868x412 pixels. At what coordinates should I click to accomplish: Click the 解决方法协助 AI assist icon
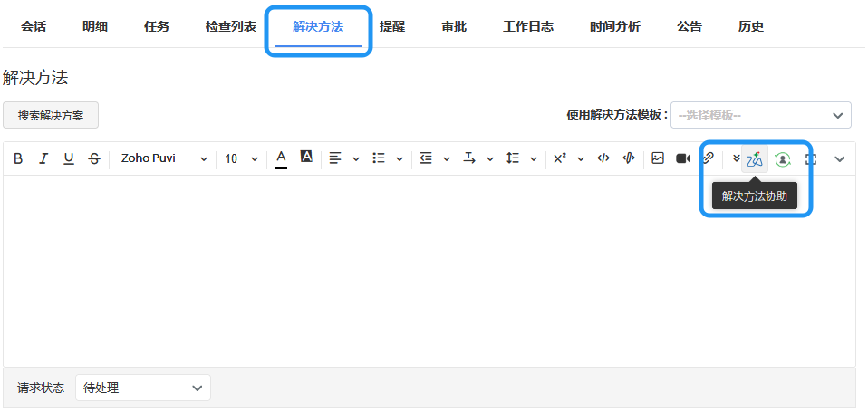click(x=755, y=158)
